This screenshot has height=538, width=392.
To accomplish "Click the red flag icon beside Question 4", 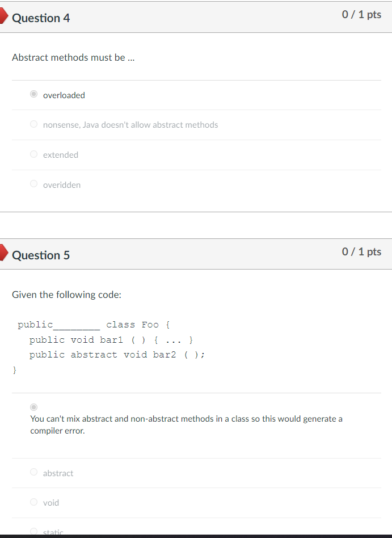I will (3, 17).
